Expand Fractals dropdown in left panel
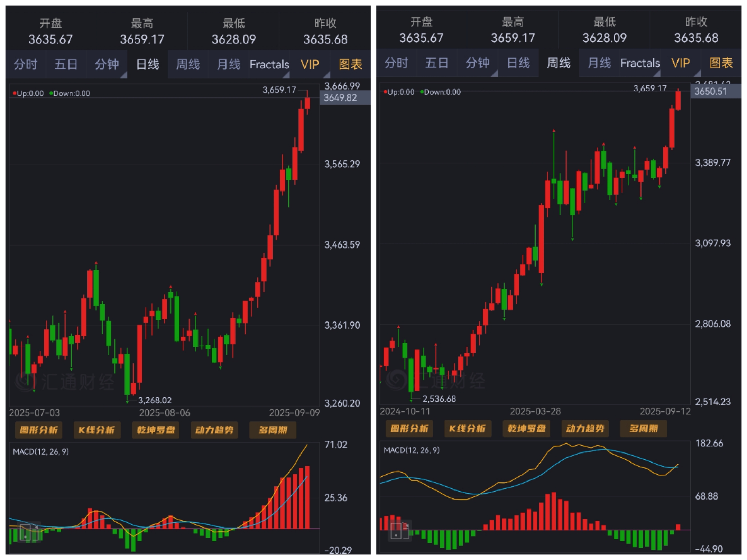Image resolution: width=747 pixels, height=560 pixels. pos(269,65)
